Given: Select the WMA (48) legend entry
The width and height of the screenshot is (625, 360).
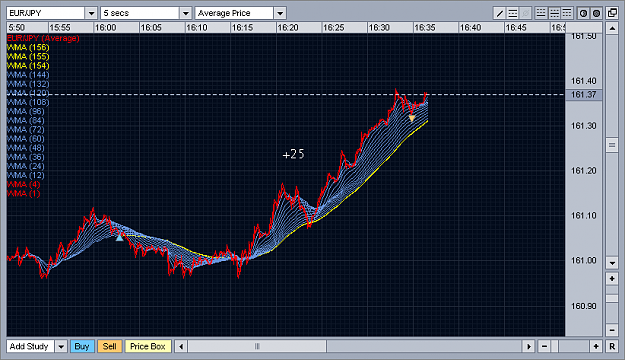Looking at the screenshot, I should 26,148.
